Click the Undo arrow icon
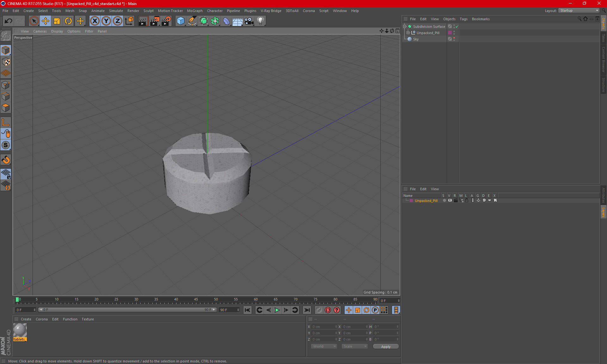Viewport: 607px width, 364px height. coord(9,21)
